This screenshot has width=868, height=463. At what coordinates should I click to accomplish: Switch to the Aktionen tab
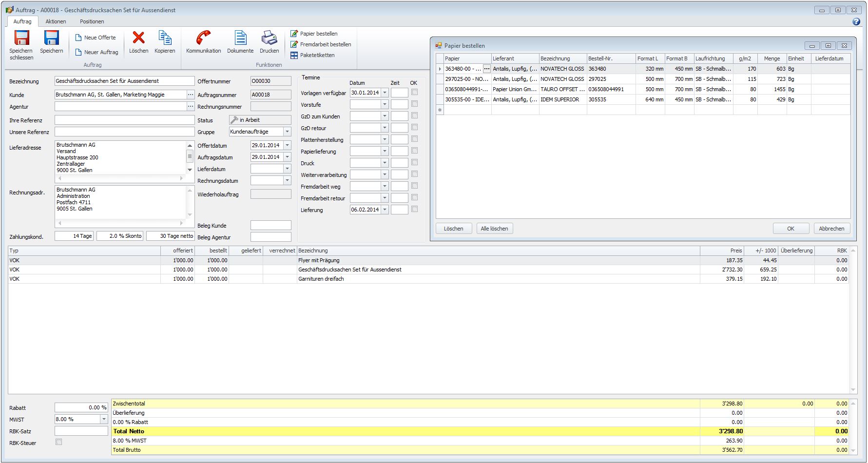click(x=56, y=21)
